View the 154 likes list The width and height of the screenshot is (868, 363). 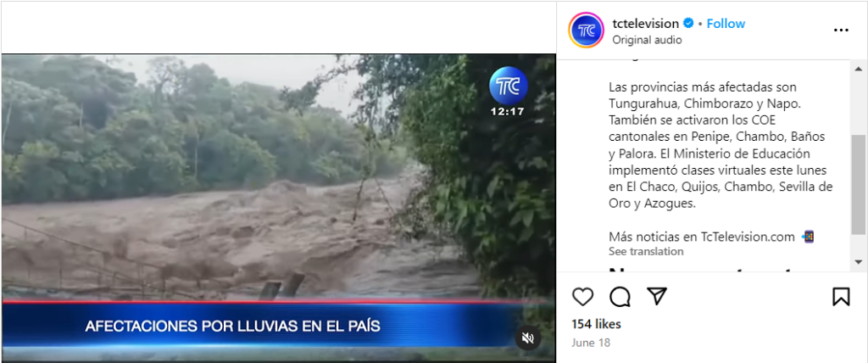click(596, 324)
